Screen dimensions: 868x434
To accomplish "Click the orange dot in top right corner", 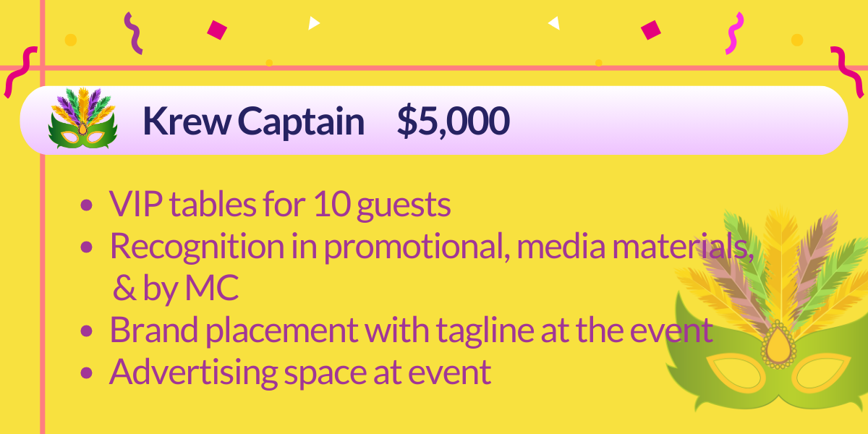I will click(x=797, y=40).
